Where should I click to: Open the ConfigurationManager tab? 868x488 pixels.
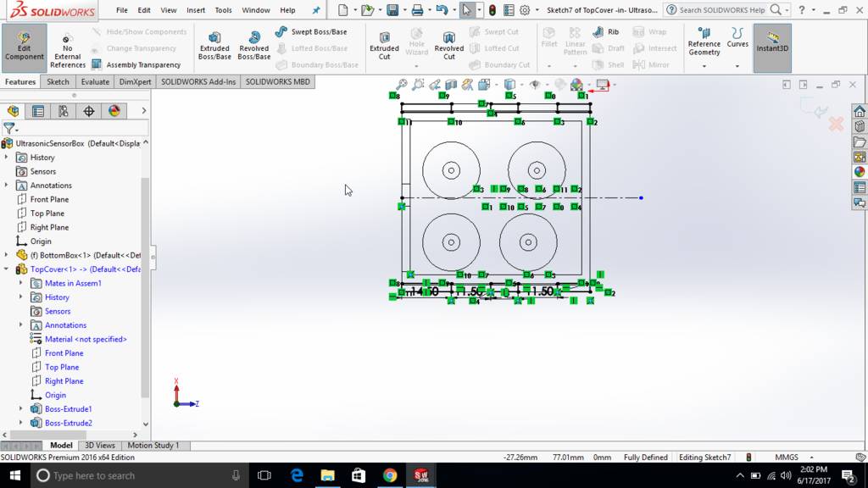click(x=63, y=111)
